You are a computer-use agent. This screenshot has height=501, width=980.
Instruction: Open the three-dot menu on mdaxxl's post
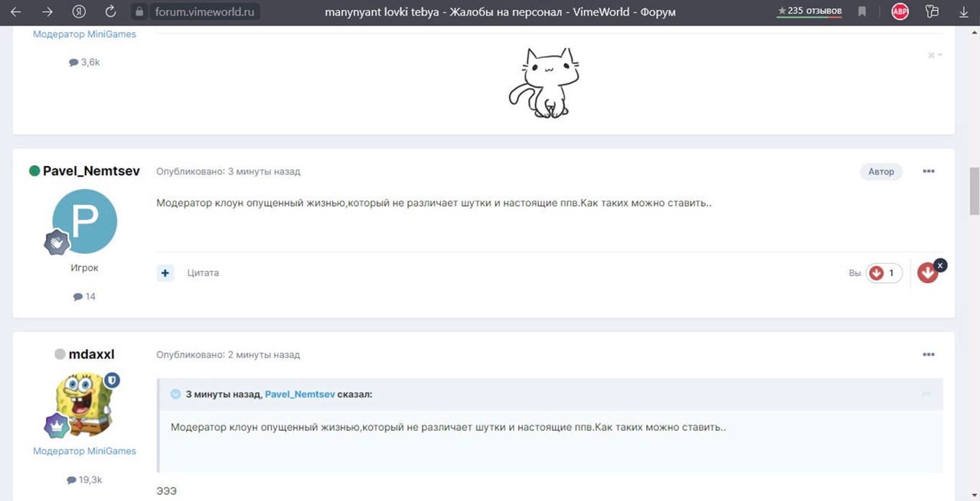pos(929,355)
